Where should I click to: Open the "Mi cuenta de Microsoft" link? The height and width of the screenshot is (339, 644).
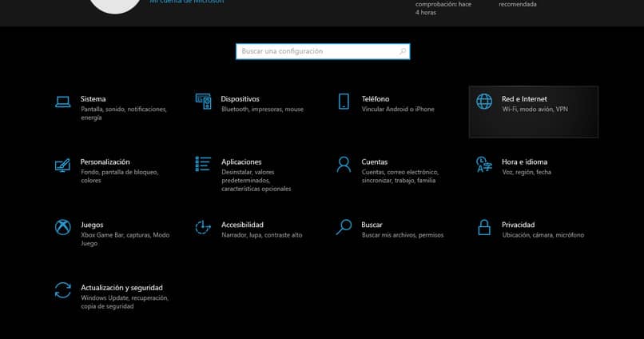click(x=187, y=2)
